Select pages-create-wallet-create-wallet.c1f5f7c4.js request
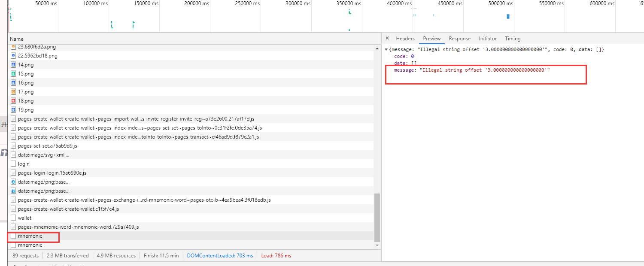The height and width of the screenshot is (266, 644). point(191,209)
